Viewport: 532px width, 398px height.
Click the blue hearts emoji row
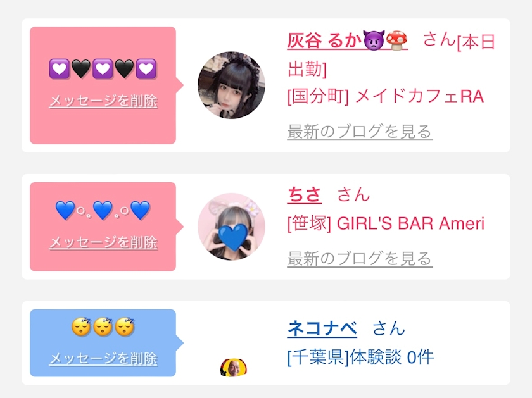[x=103, y=210]
